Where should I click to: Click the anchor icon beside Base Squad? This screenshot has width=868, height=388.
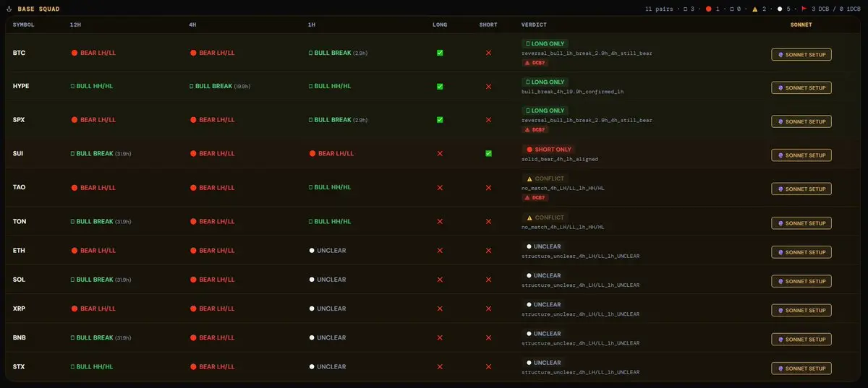coord(9,9)
